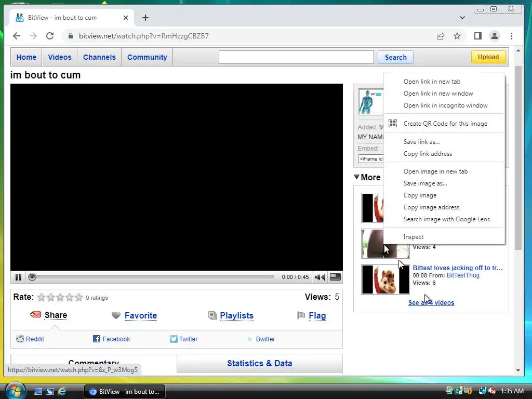Choose Copy image in context menu

[x=444, y=195]
